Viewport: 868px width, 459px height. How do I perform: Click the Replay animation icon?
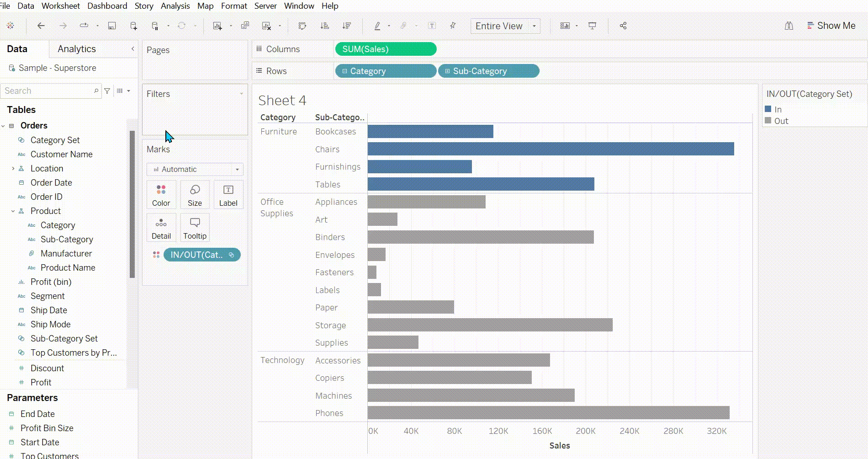pyautogui.click(x=84, y=26)
